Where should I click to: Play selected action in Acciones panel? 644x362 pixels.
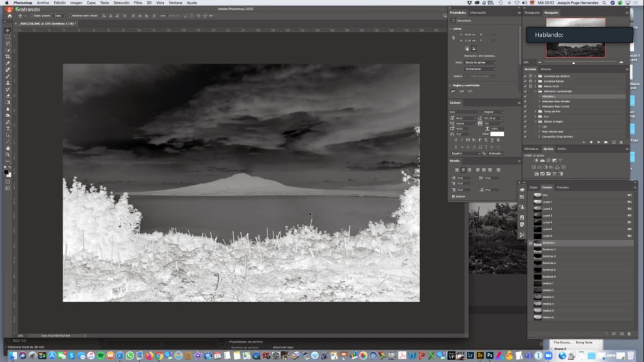[x=598, y=142]
